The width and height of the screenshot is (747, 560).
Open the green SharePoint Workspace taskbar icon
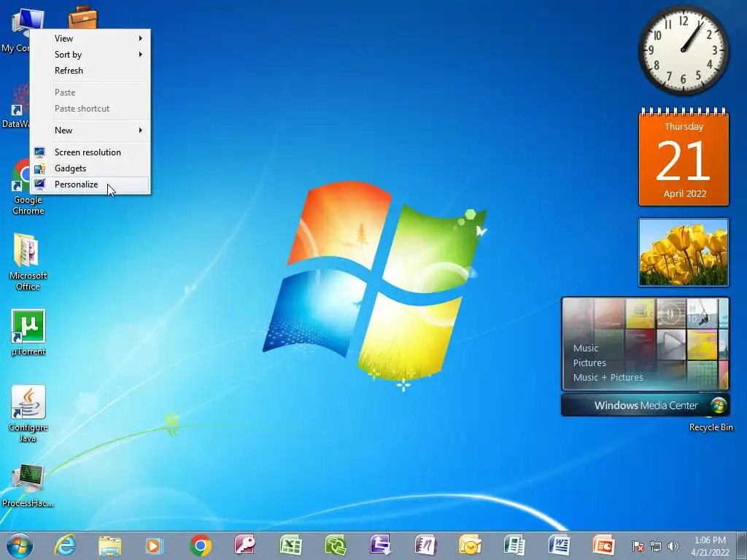tap(336, 545)
